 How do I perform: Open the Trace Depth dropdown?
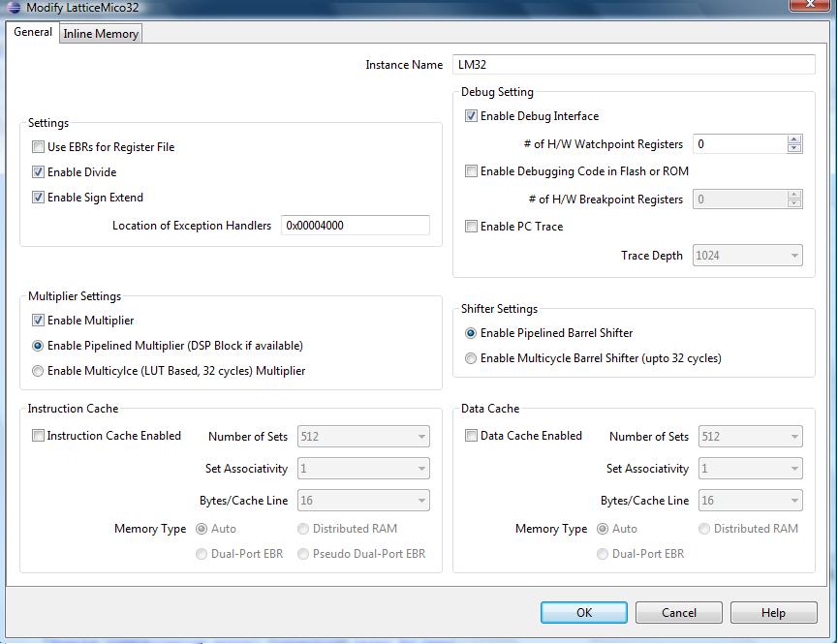click(x=748, y=256)
